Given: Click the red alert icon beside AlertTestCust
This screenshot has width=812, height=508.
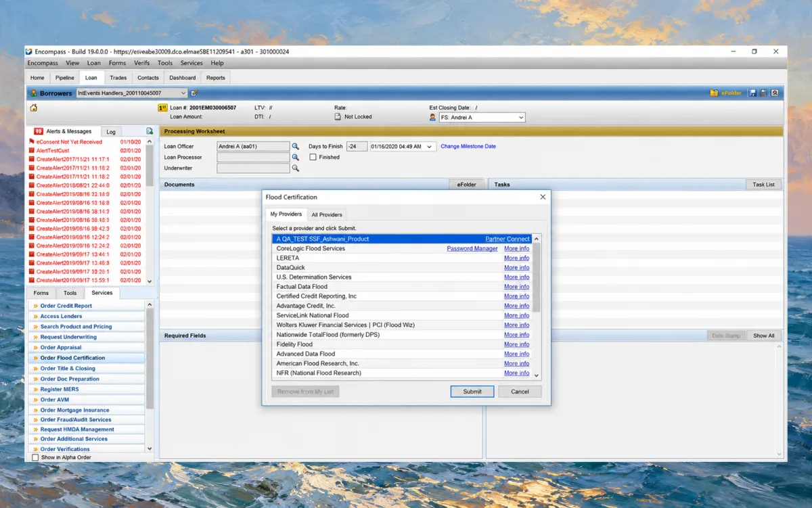Looking at the screenshot, I should pyautogui.click(x=31, y=151).
